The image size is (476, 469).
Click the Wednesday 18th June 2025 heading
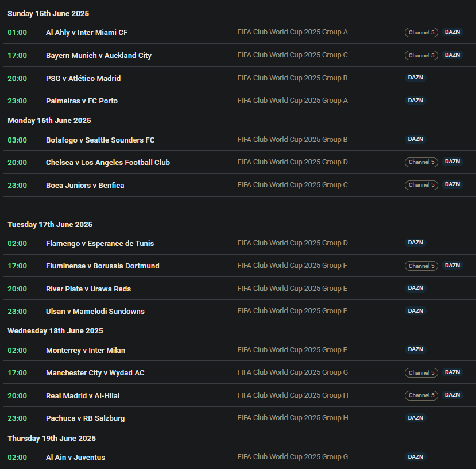(x=55, y=331)
